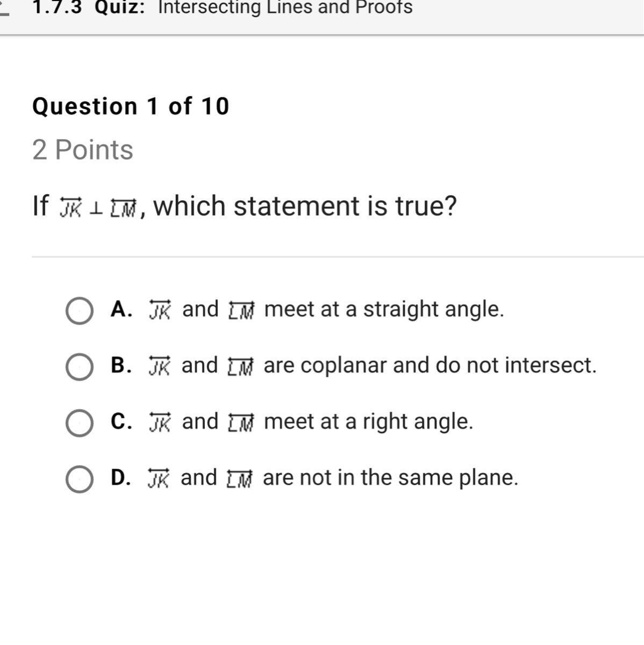This screenshot has width=644, height=645.
Task: Click the quiz title 'Intersecting Lines and Proofs'
Action: [285, 8]
